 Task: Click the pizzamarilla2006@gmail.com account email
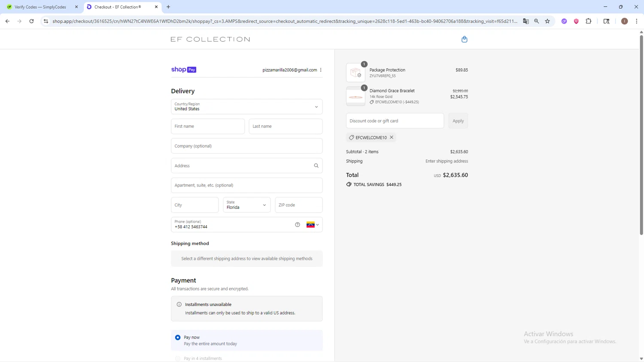290,70
